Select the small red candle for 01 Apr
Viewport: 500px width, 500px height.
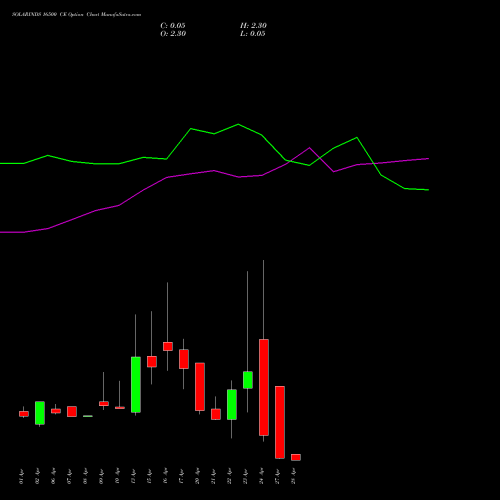point(24,414)
